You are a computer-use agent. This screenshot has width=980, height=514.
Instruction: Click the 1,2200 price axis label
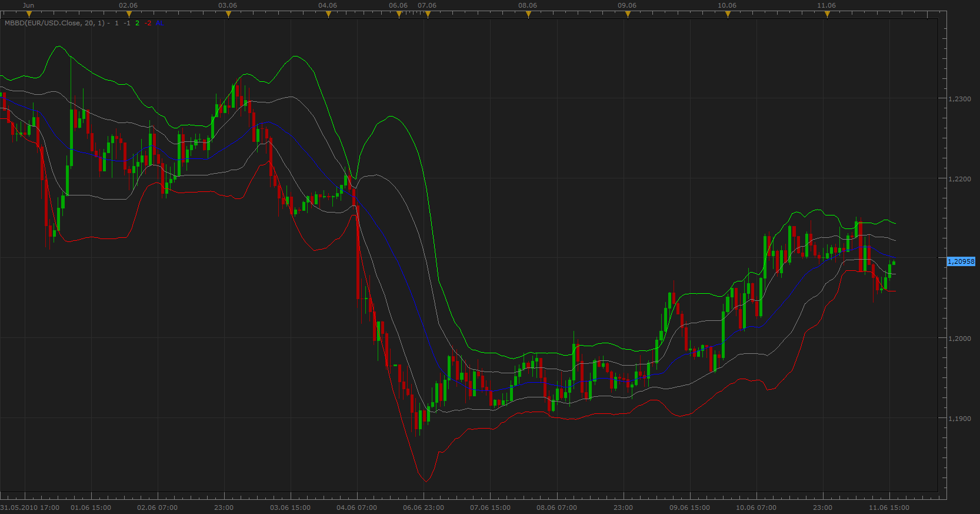[x=960, y=179]
